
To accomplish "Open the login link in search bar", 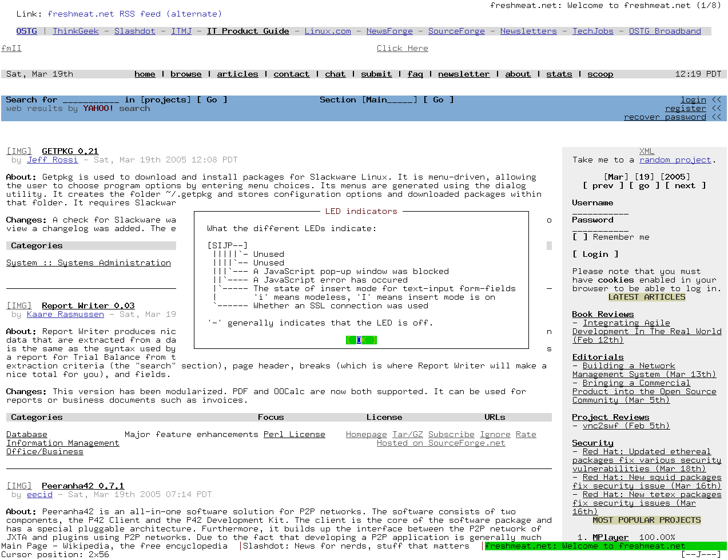I will point(693,100).
